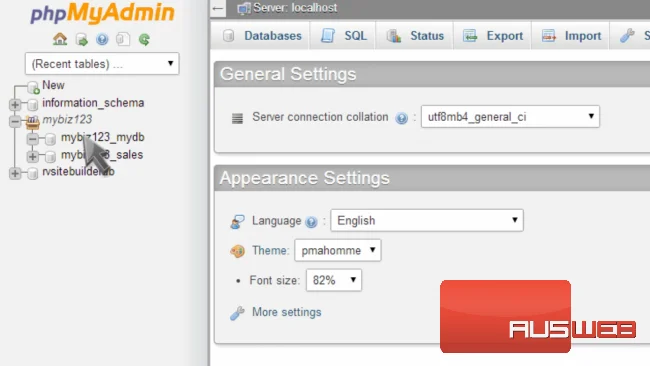650x366 pixels.
Task: Click the Server connection collation list icon
Action: point(237,119)
